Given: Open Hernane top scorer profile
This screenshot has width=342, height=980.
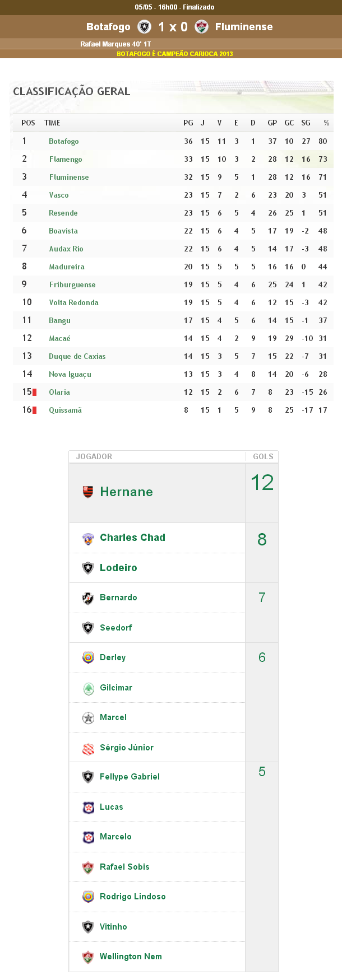Looking at the screenshot, I should pyautogui.click(x=126, y=492).
